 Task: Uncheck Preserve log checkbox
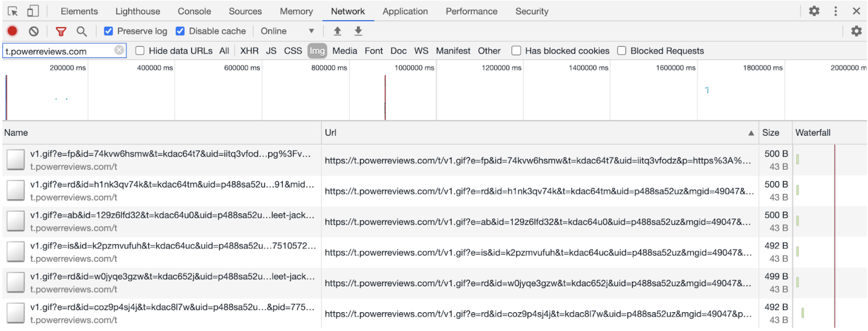[x=108, y=31]
